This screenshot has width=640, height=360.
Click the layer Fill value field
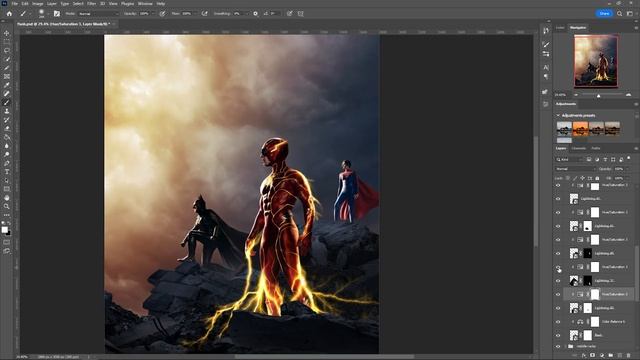point(619,178)
